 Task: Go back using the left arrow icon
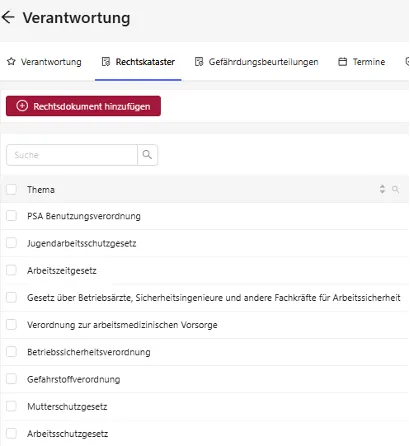8,17
